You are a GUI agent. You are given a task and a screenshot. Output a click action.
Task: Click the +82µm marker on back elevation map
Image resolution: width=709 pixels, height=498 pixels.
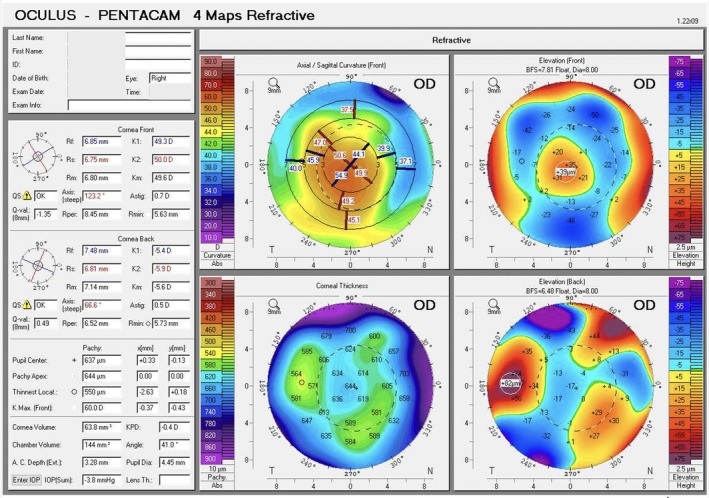point(510,383)
